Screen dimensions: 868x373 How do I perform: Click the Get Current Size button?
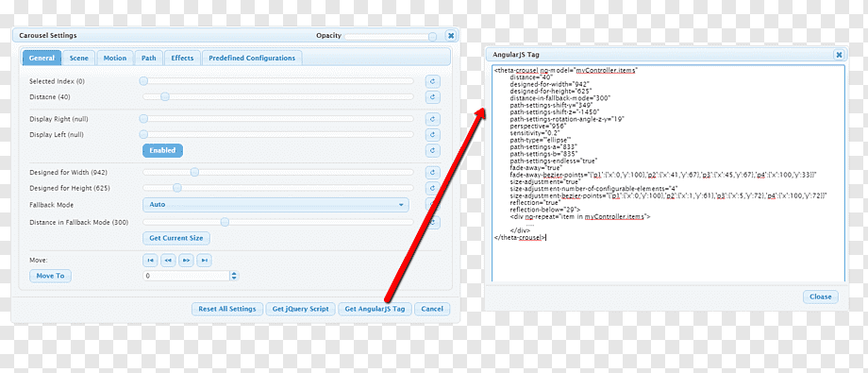[176, 238]
